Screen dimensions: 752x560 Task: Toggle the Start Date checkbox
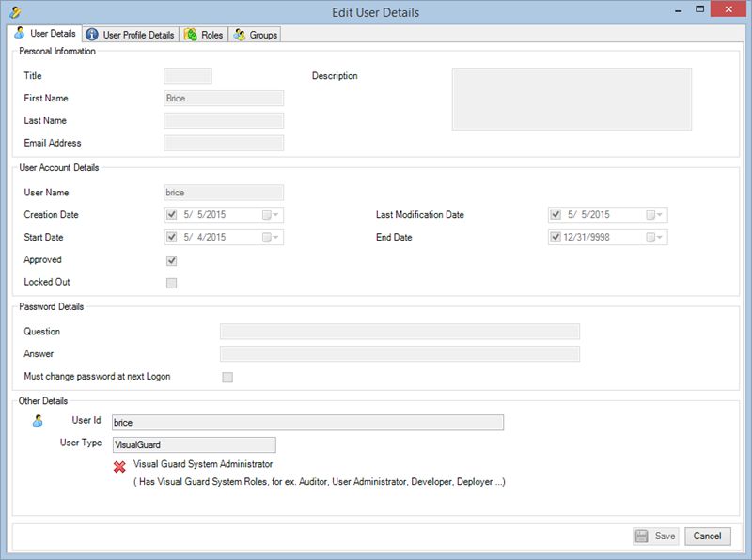tap(172, 237)
